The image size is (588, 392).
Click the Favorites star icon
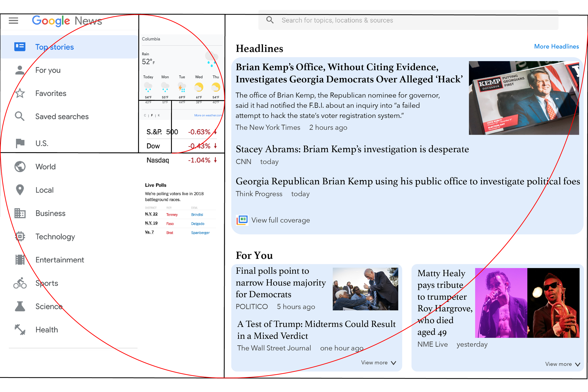point(20,93)
